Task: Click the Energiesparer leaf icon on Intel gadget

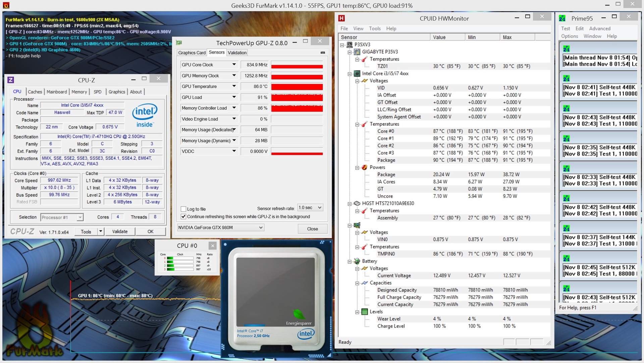Action: pos(299,315)
